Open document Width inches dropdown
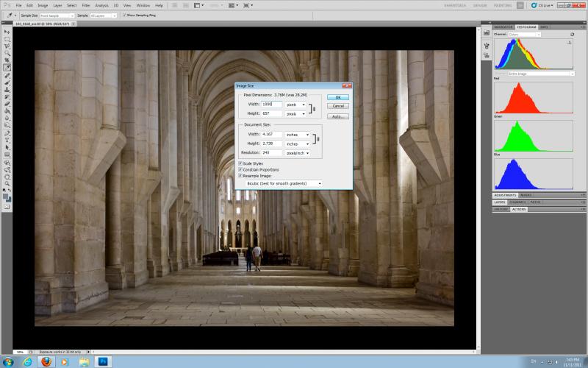The width and height of the screenshot is (588, 368). tap(298, 135)
